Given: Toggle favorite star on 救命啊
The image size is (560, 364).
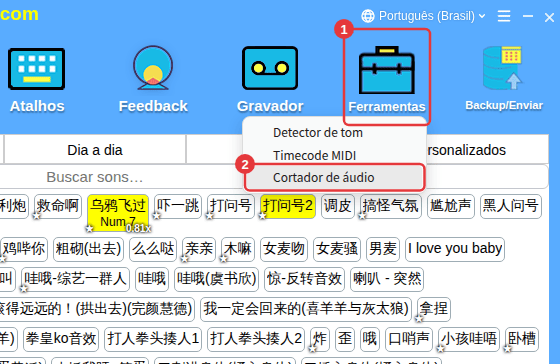Looking at the screenshot, I should coord(36,216).
